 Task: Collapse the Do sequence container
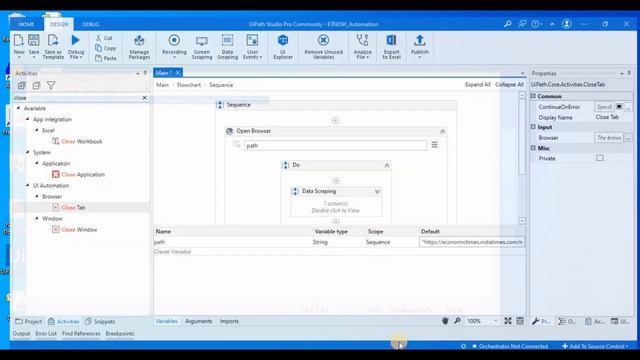(387, 165)
